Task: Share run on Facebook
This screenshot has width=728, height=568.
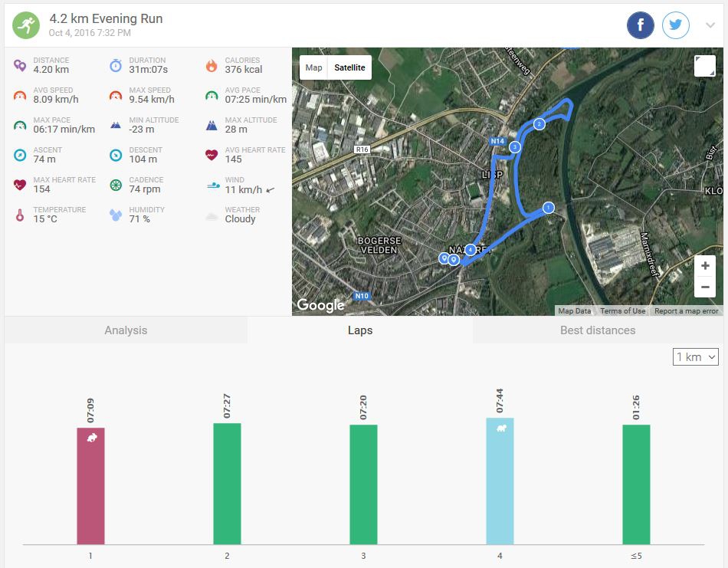Action: (640, 25)
